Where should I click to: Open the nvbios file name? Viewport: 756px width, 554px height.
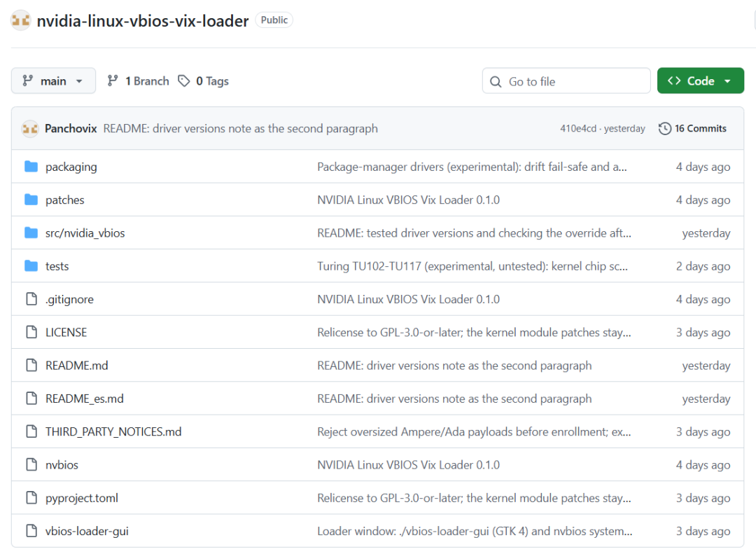(62, 465)
